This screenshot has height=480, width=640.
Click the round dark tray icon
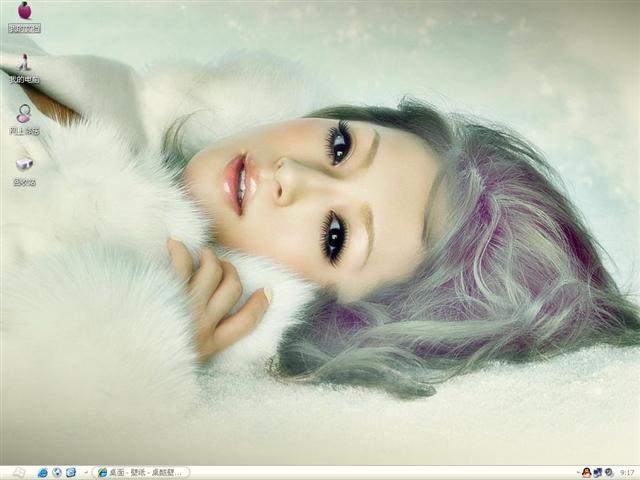609,473
